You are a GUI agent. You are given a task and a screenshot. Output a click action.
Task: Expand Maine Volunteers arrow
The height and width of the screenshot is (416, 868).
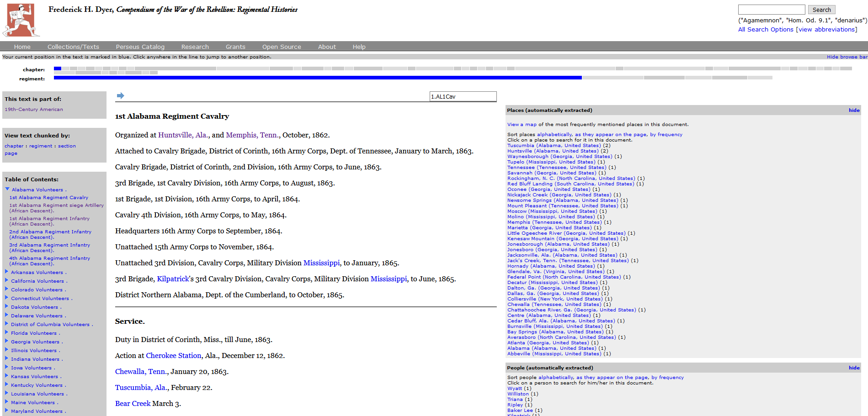pos(7,402)
